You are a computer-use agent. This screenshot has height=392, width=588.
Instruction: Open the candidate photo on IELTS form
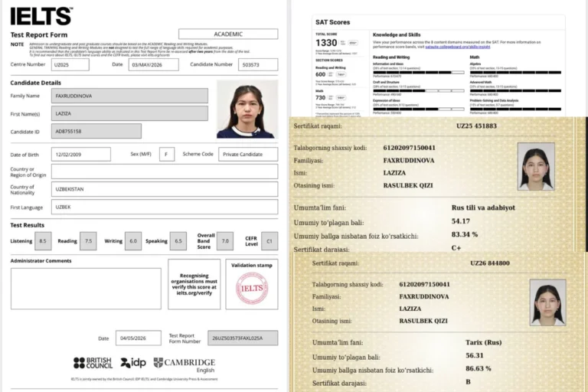tap(247, 109)
